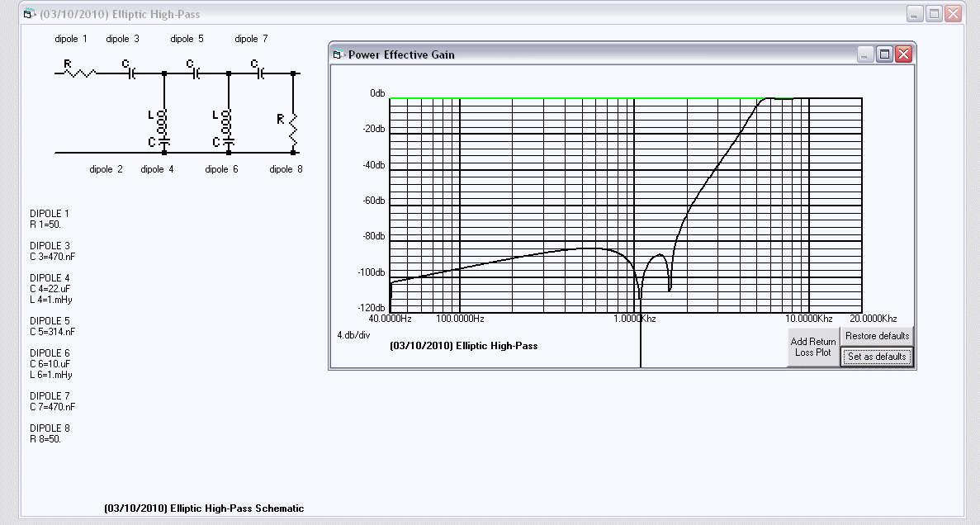This screenshot has height=525, width=980.
Task: Click the '0db' axis label
Action: [x=377, y=93]
